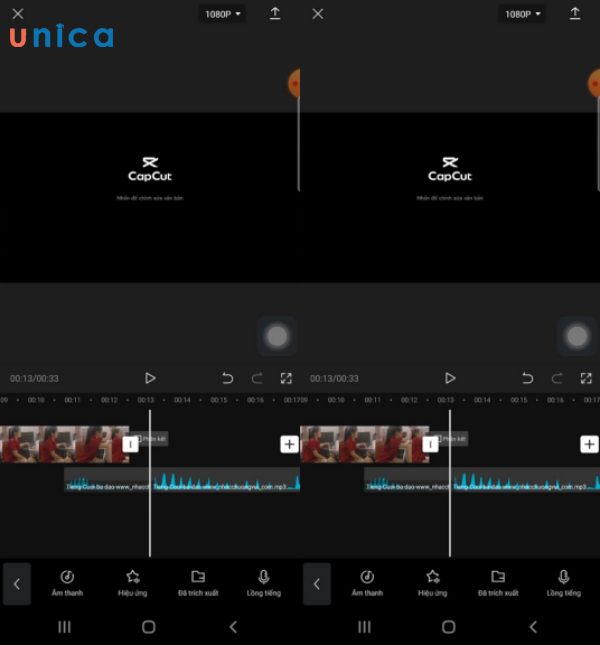Tap the transition marker between clips, right screen

pyautogui.click(x=430, y=444)
